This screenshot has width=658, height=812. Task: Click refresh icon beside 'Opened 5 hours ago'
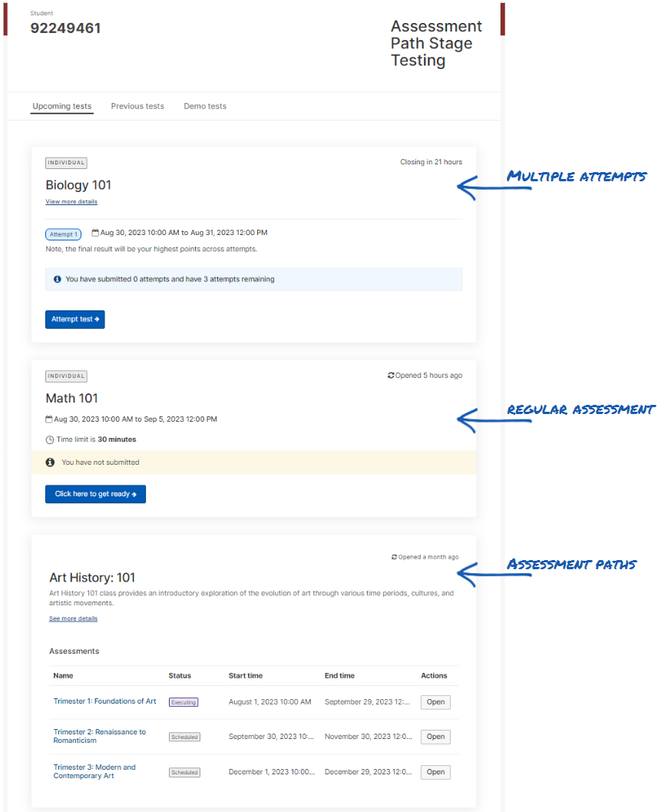point(391,376)
